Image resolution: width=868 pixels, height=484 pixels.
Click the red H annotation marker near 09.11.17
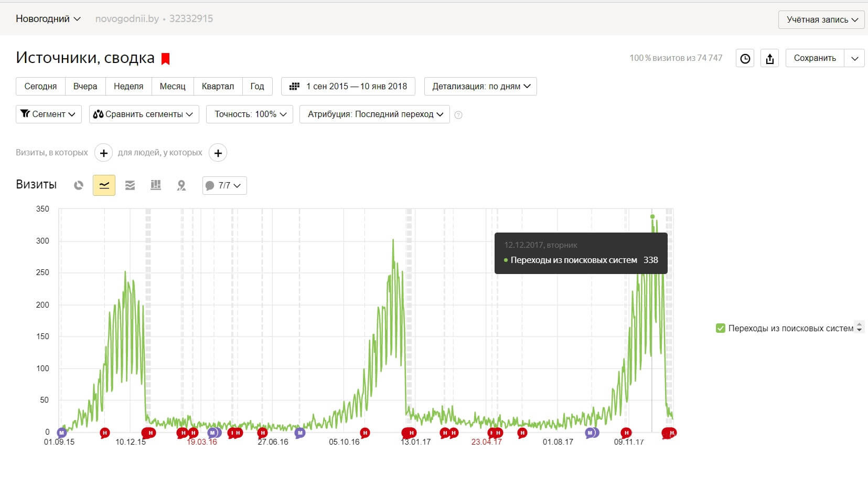[626, 433]
